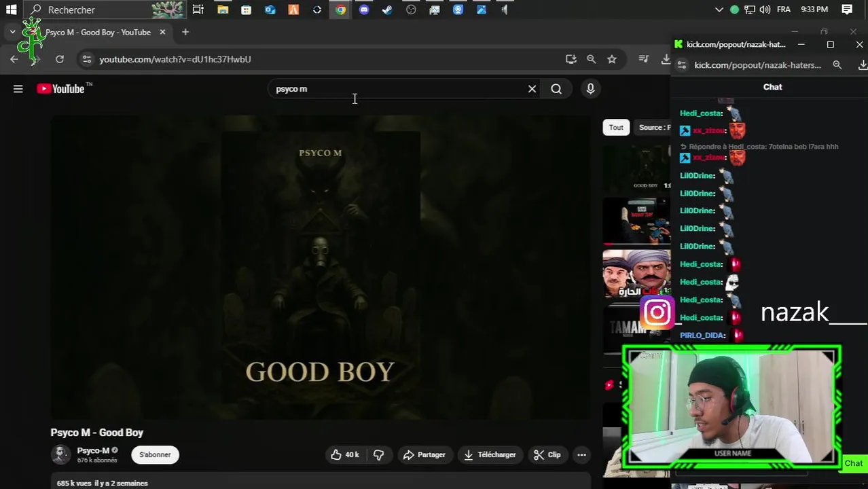Image resolution: width=868 pixels, height=489 pixels.
Task: Open the zoom control in address bar
Action: point(591,59)
